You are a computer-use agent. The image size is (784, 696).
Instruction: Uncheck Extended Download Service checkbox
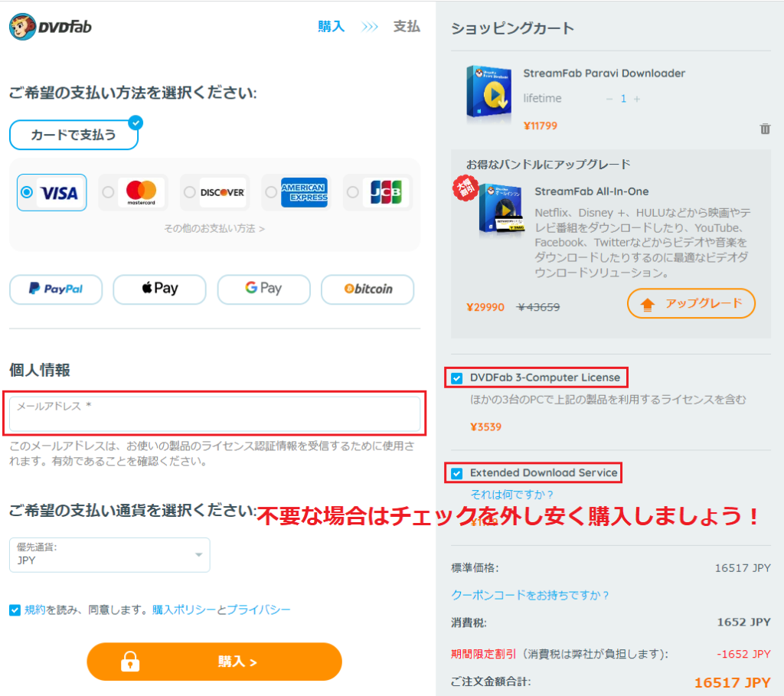[x=456, y=473]
